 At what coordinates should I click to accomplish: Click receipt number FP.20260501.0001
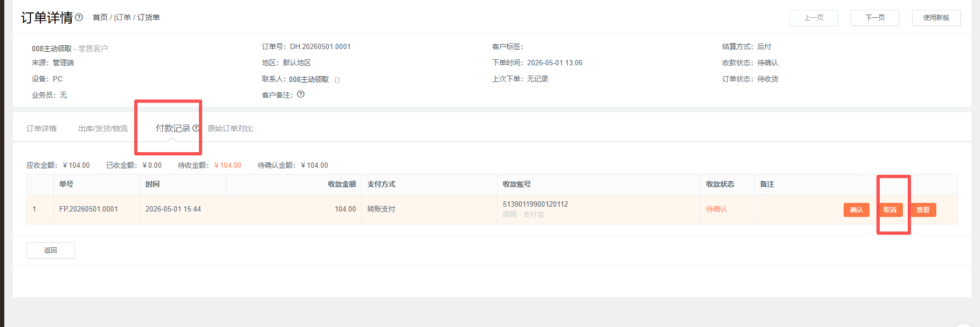pos(88,209)
